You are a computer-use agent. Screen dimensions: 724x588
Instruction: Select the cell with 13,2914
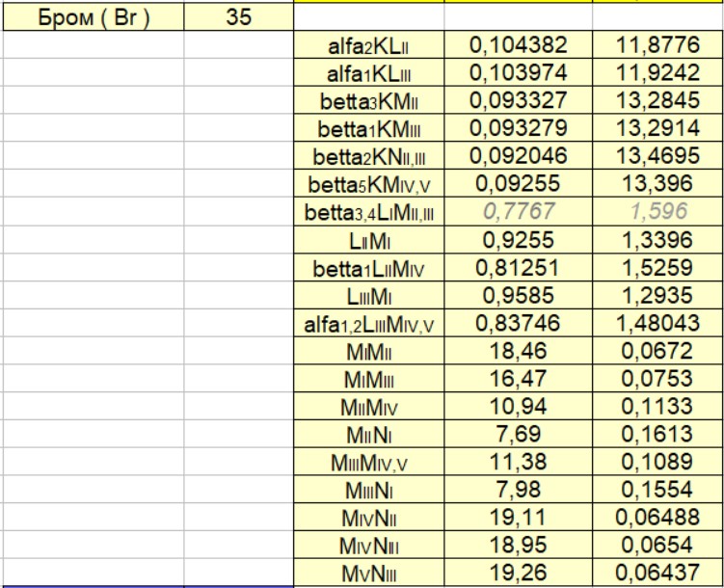pos(658,128)
